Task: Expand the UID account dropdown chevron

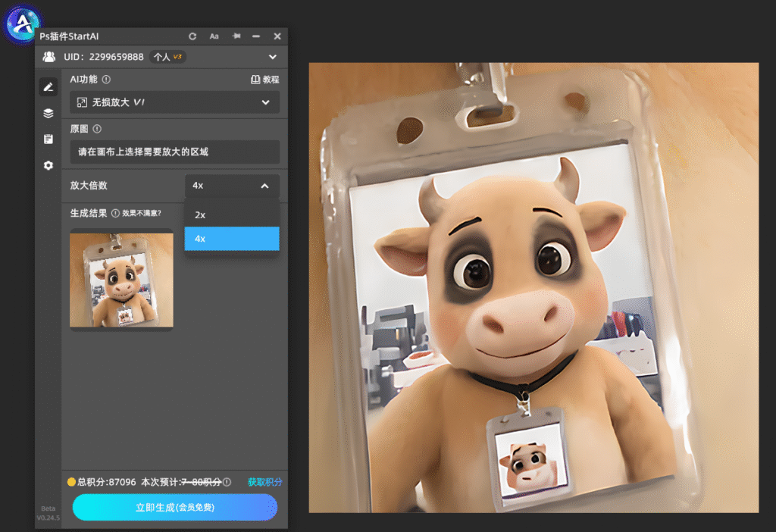Action: (273, 57)
